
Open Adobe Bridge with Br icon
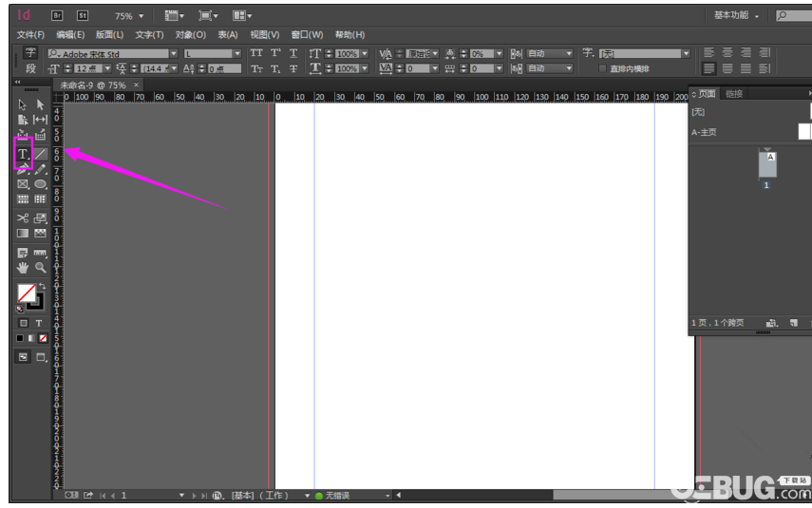[x=57, y=15]
